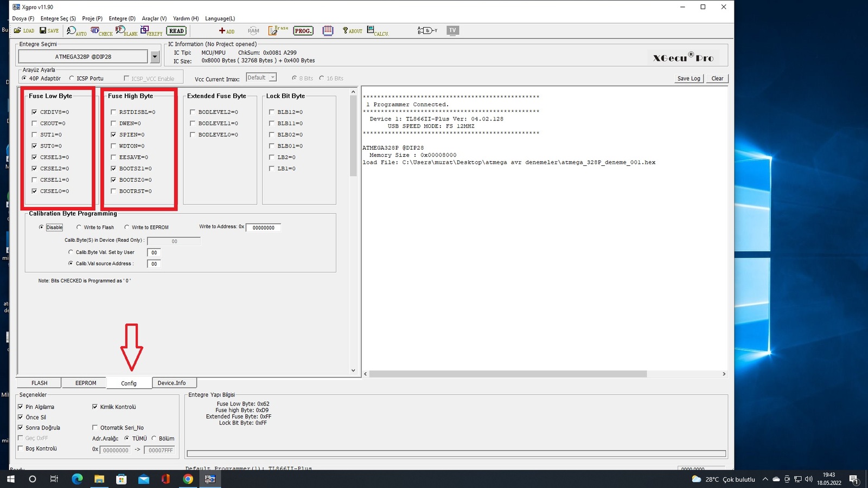Click the LOAD file toolbar icon
The width and height of the screenshot is (868, 488).
click(x=24, y=30)
